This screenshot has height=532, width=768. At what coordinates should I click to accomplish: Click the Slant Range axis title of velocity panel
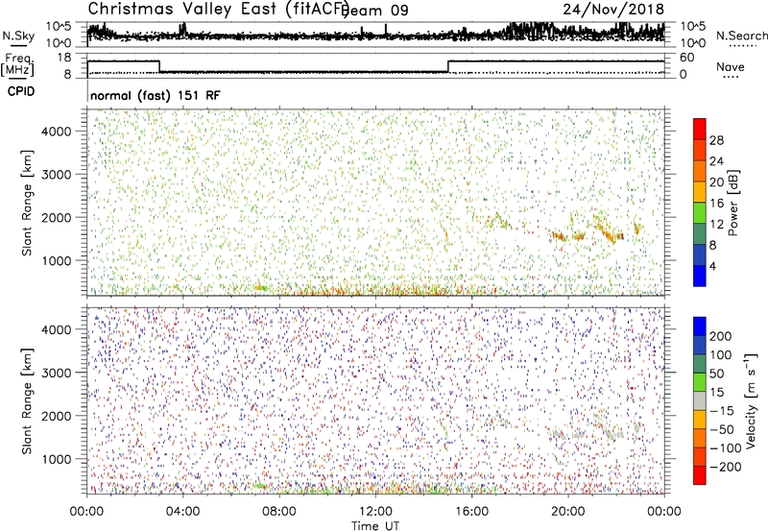[27, 400]
